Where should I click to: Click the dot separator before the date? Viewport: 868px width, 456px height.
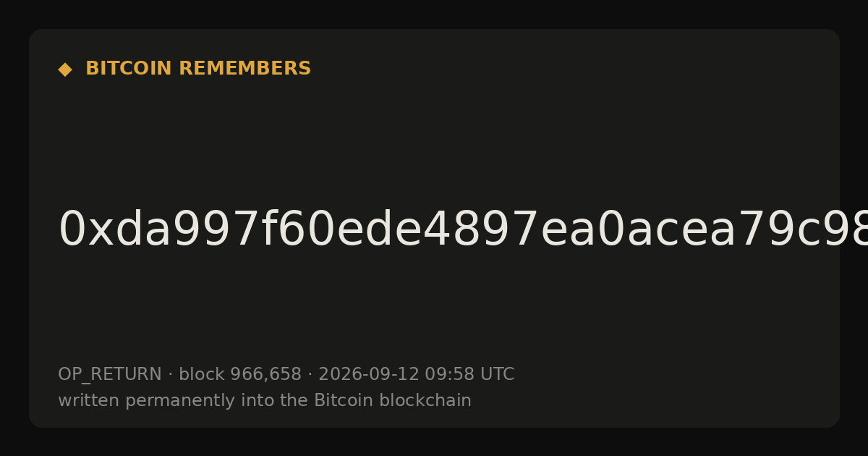pyautogui.click(x=310, y=375)
